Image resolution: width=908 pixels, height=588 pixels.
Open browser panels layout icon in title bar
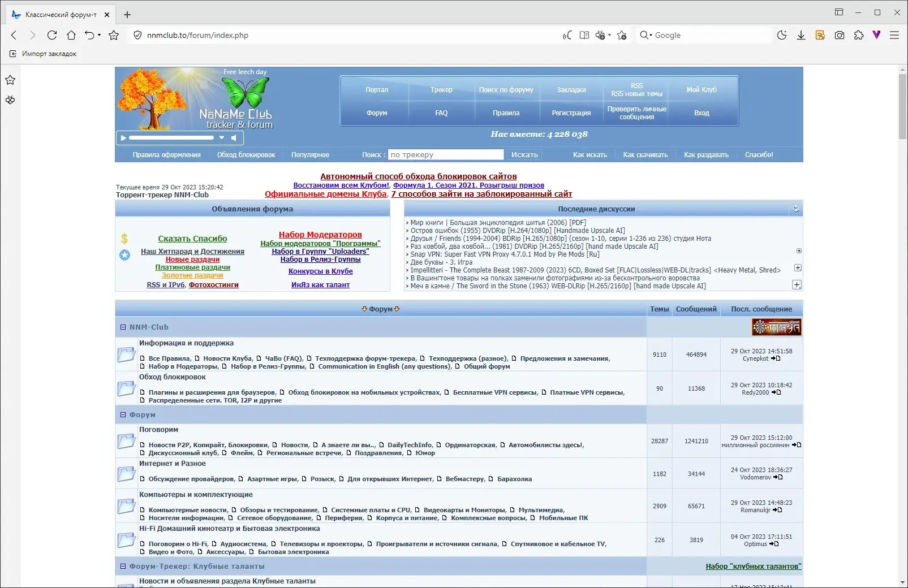pos(839,12)
